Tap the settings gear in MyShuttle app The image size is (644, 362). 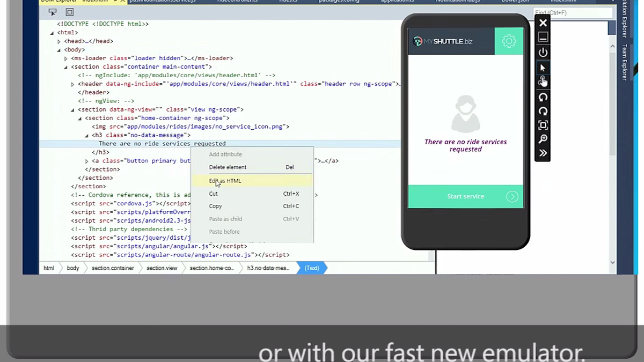click(509, 41)
